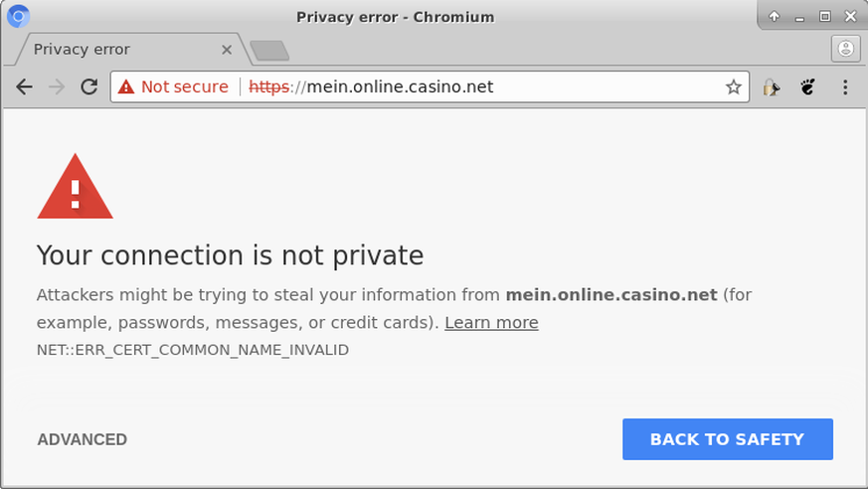Click the up-arrow window button
The width and height of the screenshot is (868, 489).
point(775,16)
